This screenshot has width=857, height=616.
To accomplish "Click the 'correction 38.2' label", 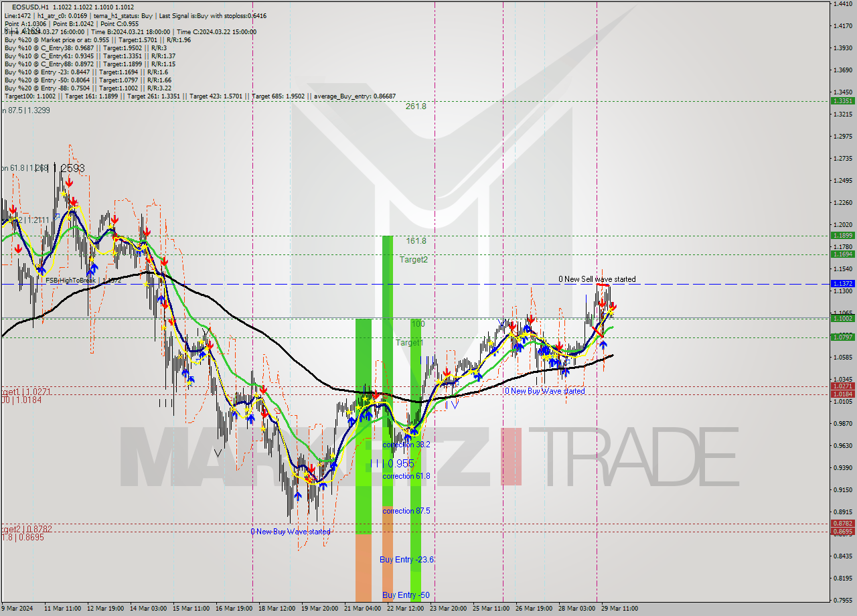I will [x=406, y=444].
